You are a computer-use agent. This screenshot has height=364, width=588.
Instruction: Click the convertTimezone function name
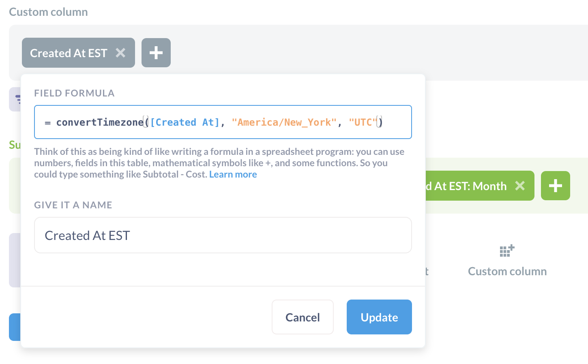[100, 122]
